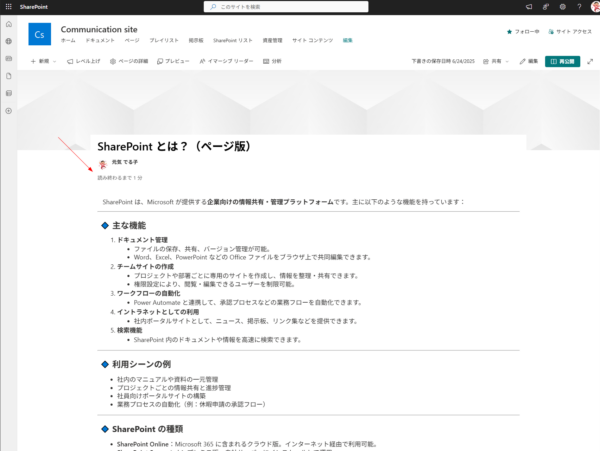Open the サイト コンテンツ navigation item

pyautogui.click(x=313, y=41)
